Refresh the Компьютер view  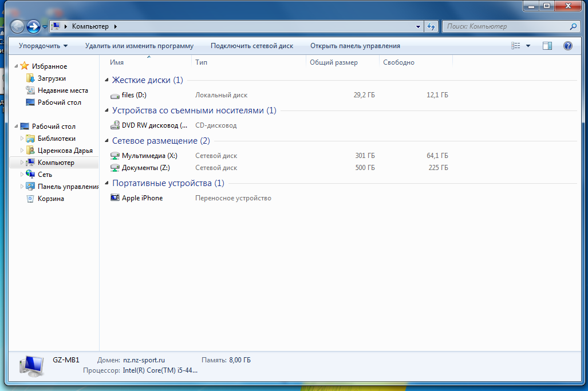tap(431, 26)
